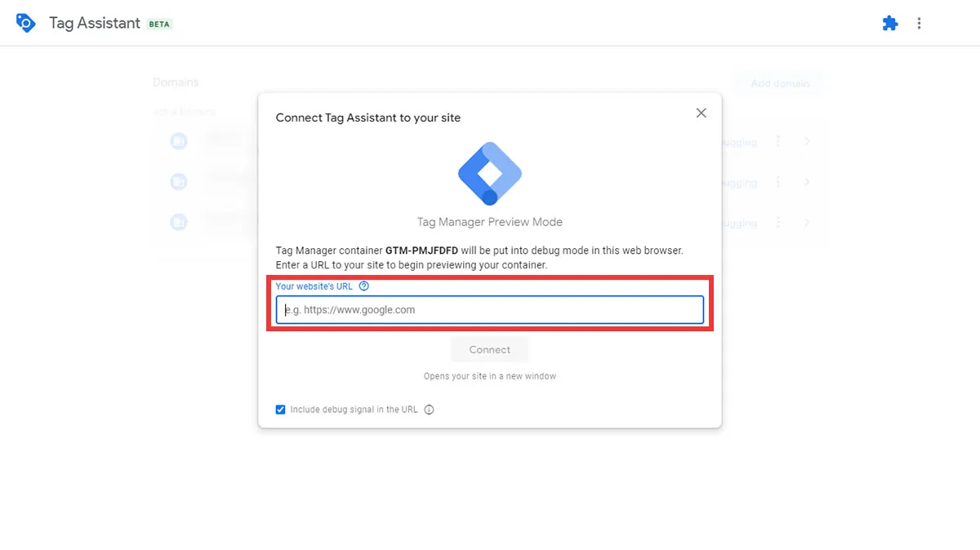Click the Connect button
Image resolution: width=980 pixels, height=550 pixels.
pos(489,349)
